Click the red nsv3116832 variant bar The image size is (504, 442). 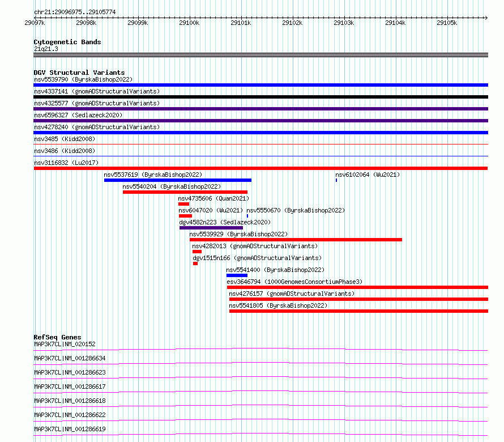click(260, 168)
